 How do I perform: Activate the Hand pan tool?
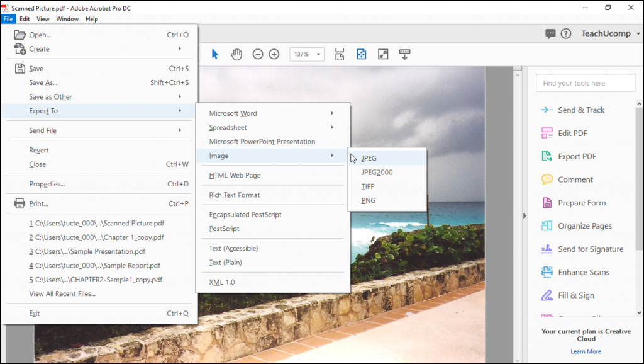pyautogui.click(x=236, y=54)
